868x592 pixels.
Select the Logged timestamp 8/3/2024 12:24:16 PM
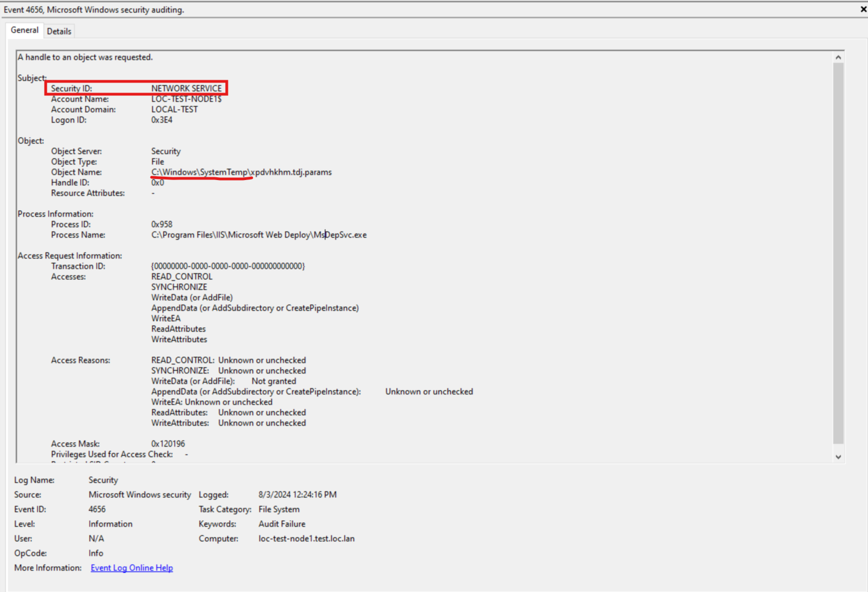(x=298, y=494)
